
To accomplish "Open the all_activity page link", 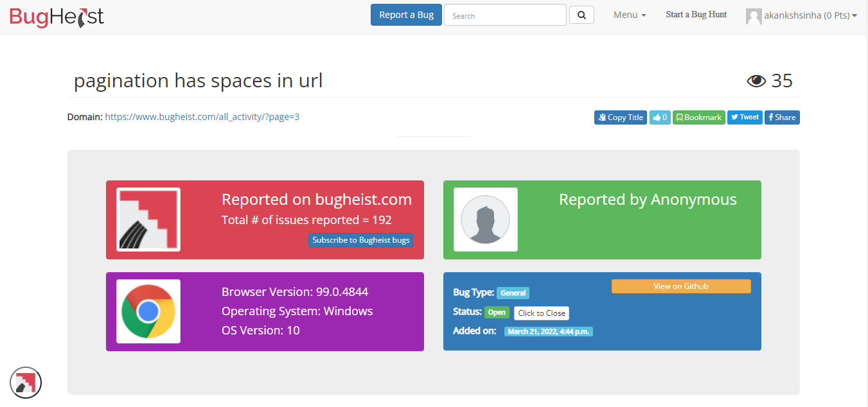I will pyautogui.click(x=202, y=117).
